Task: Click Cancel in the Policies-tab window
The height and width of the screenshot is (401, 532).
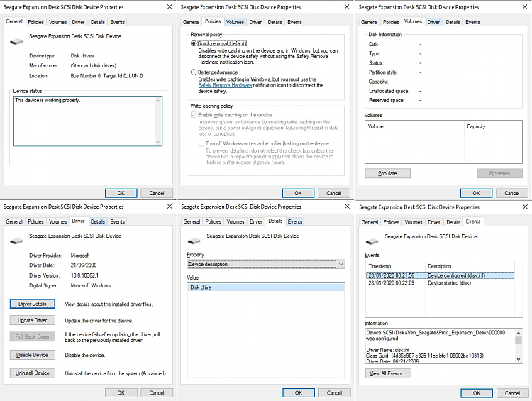Action: coord(334,193)
